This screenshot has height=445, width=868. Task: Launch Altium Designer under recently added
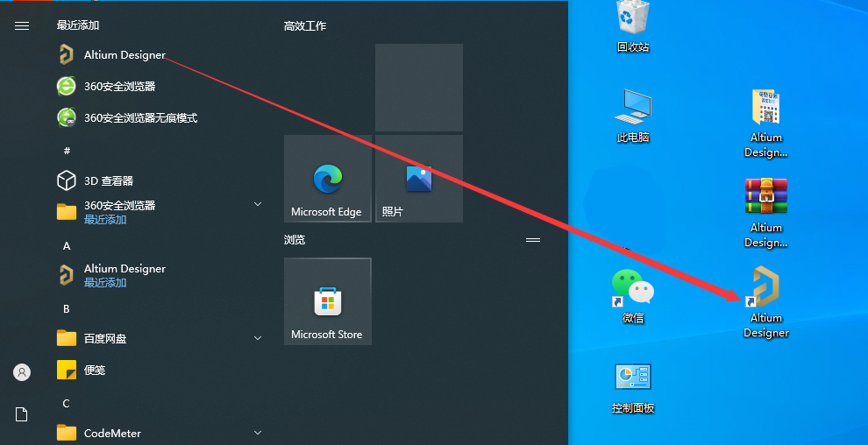coord(124,55)
